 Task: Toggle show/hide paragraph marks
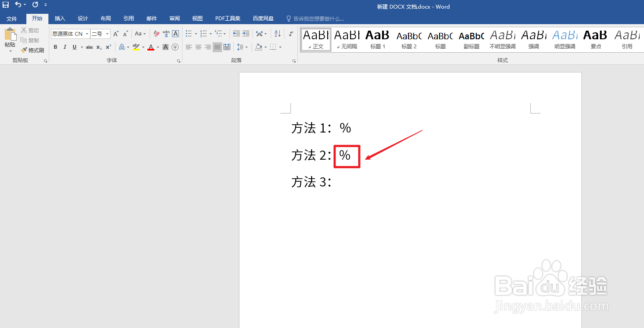pyautogui.click(x=291, y=33)
